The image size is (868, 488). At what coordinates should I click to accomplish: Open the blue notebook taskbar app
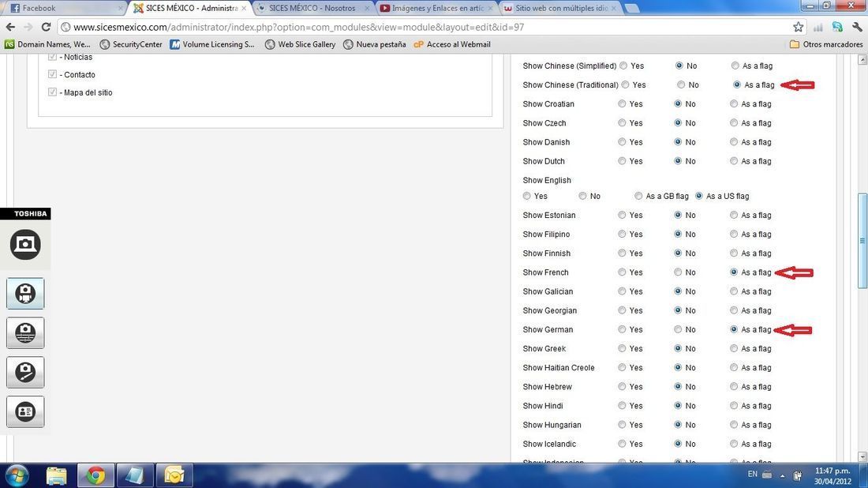[x=135, y=475]
